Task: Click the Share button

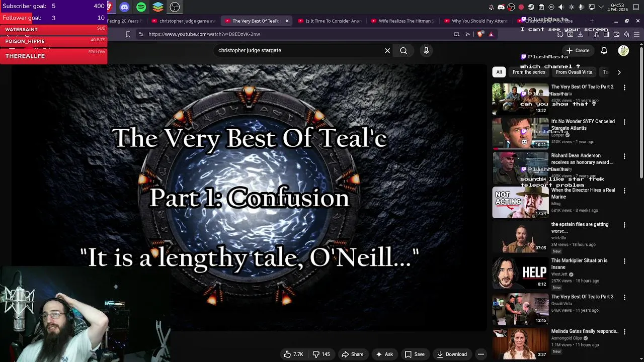Action: coord(352,354)
